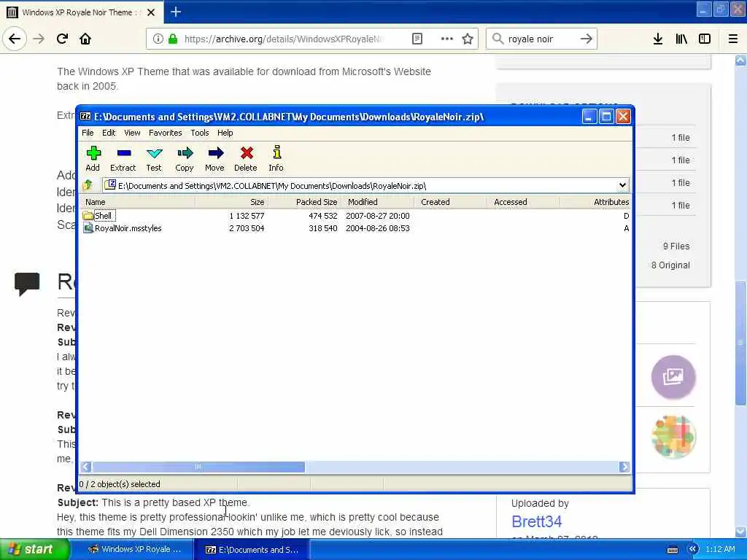Open the View menu in 7-Zip
Viewport: 747px width, 560px height.
pyautogui.click(x=132, y=133)
